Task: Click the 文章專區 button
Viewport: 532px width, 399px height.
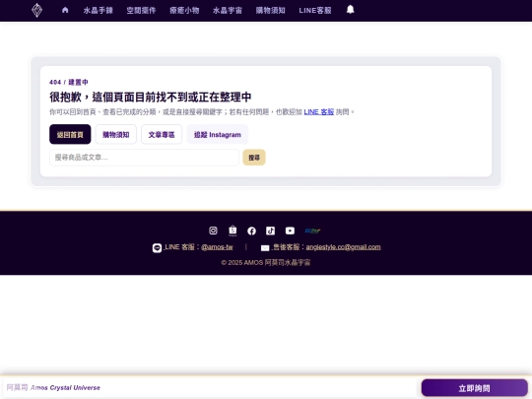Action: [x=162, y=134]
